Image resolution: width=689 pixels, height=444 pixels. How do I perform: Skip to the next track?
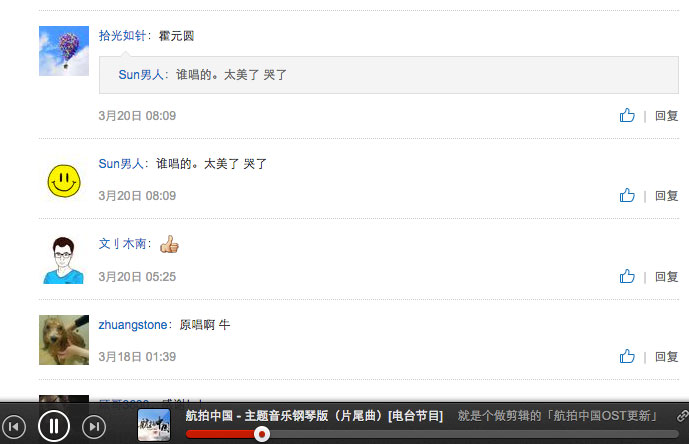[94, 426]
